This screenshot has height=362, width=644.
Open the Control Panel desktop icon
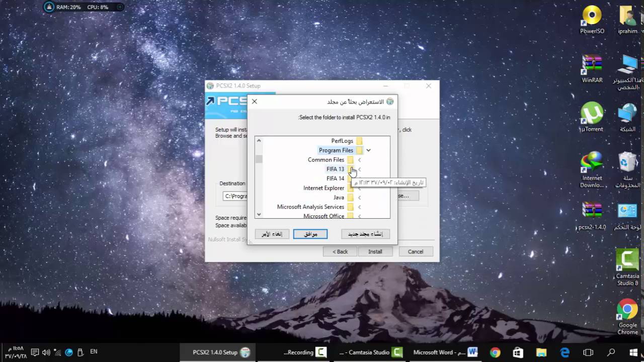627,216
